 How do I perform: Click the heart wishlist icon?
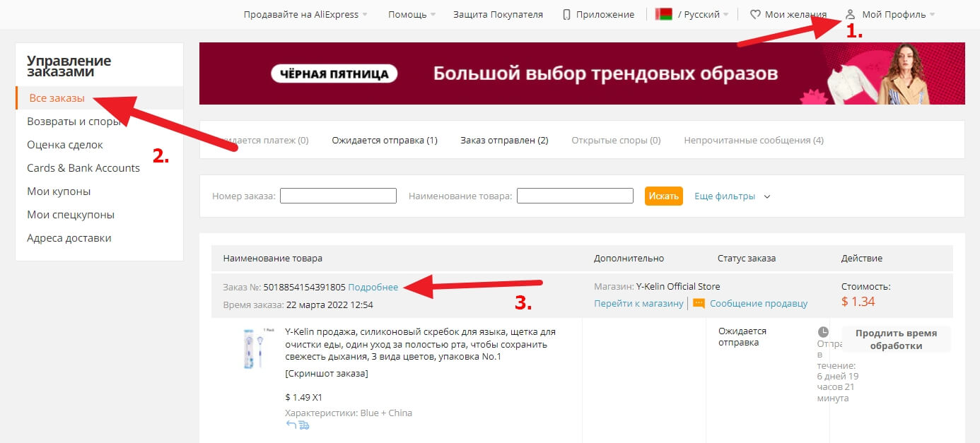pos(755,14)
